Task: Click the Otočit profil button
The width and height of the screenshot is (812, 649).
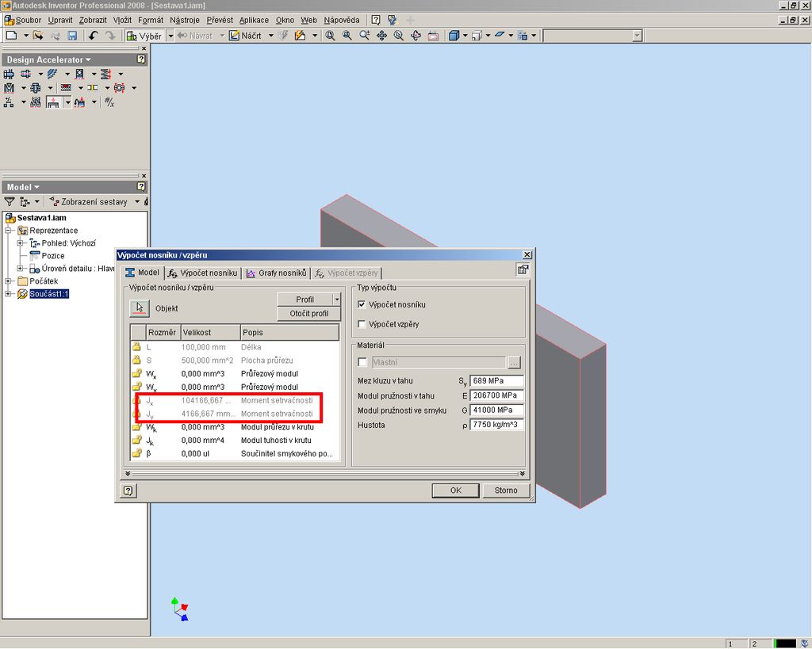Action: (x=308, y=314)
